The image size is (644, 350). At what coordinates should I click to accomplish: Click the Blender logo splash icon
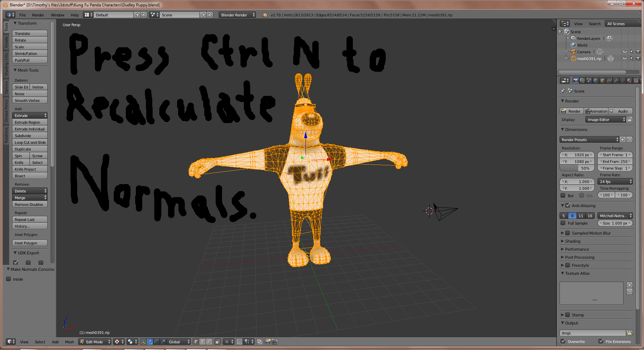[x=265, y=15]
